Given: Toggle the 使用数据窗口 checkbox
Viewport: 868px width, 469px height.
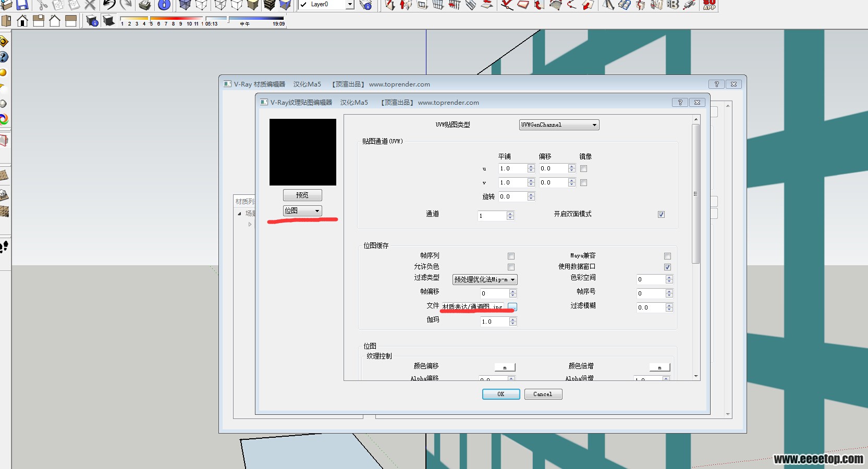Looking at the screenshot, I should point(668,267).
